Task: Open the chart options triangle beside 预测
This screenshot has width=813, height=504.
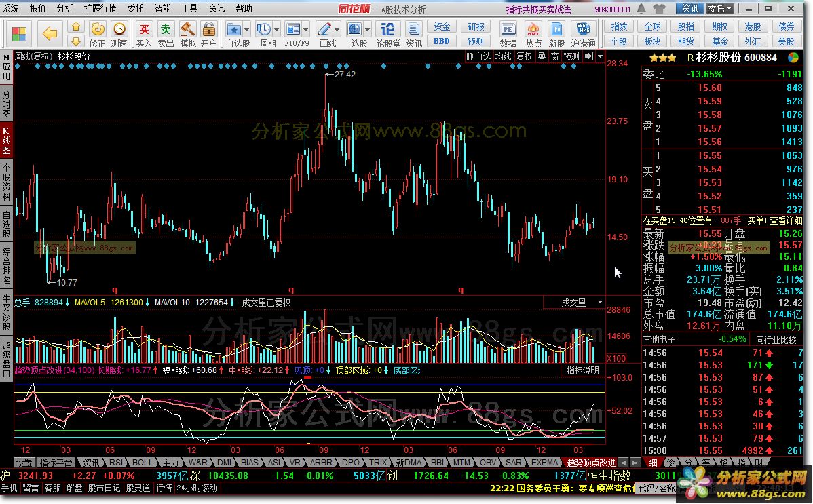Action: tap(601, 56)
